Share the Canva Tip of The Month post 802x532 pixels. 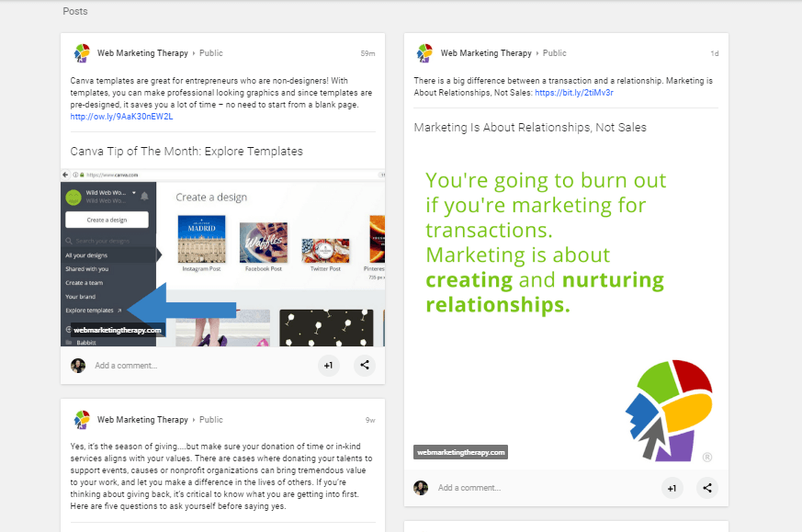click(365, 366)
